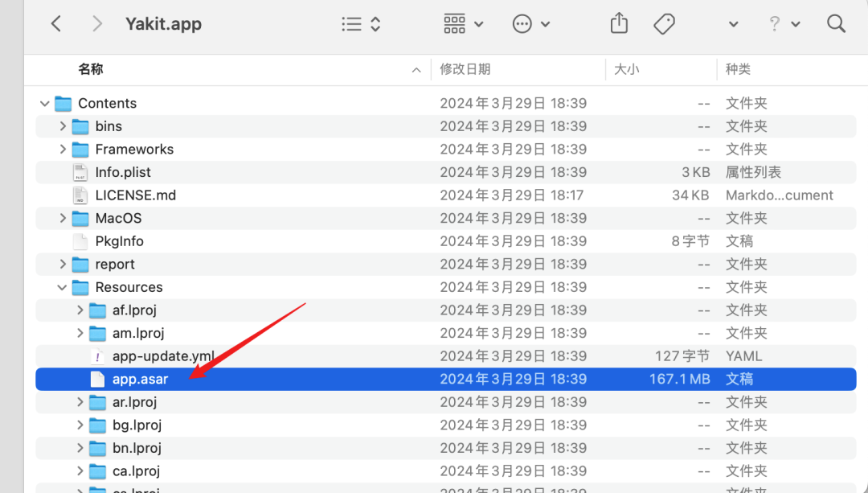Click the app-update.yml file name
The height and width of the screenshot is (493, 868).
click(163, 356)
